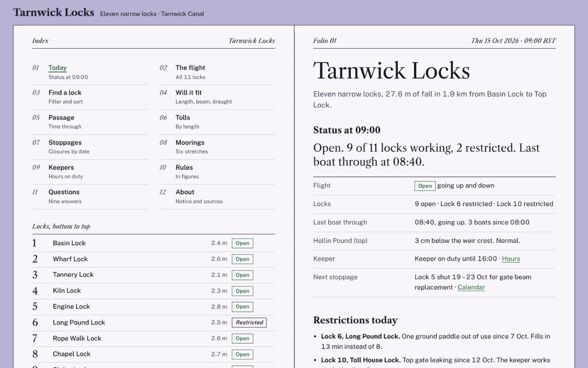588x368 pixels.
Task: Open the About index entry
Action: click(217, 196)
